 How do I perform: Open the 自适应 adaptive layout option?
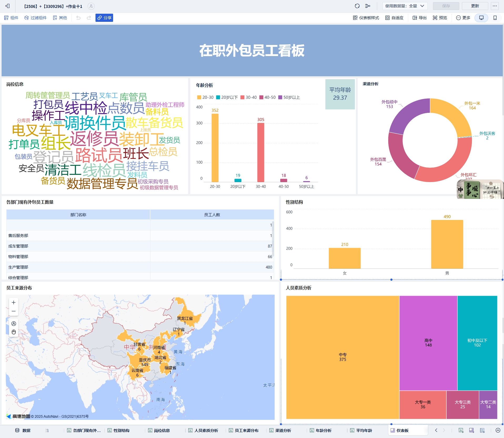tap(394, 18)
